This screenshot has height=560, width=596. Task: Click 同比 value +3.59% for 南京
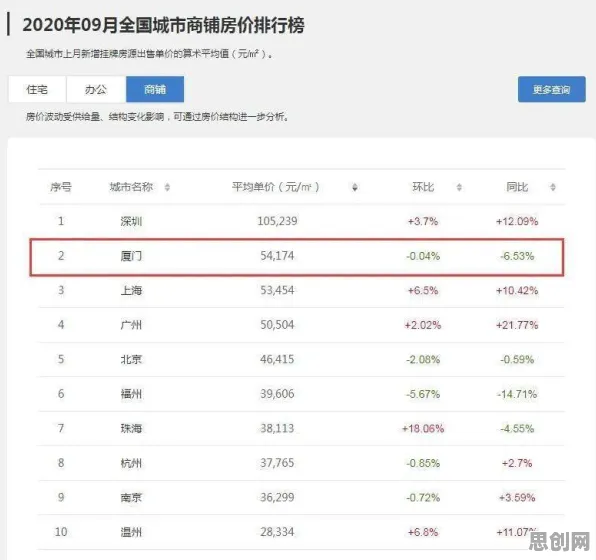pyautogui.click(x=517, y=497)
